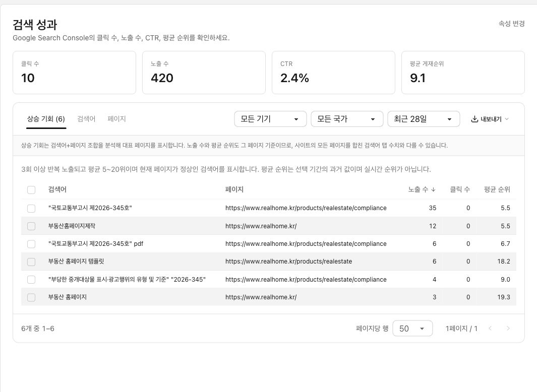Switch to the 페이지 tab

coord(117,119)
